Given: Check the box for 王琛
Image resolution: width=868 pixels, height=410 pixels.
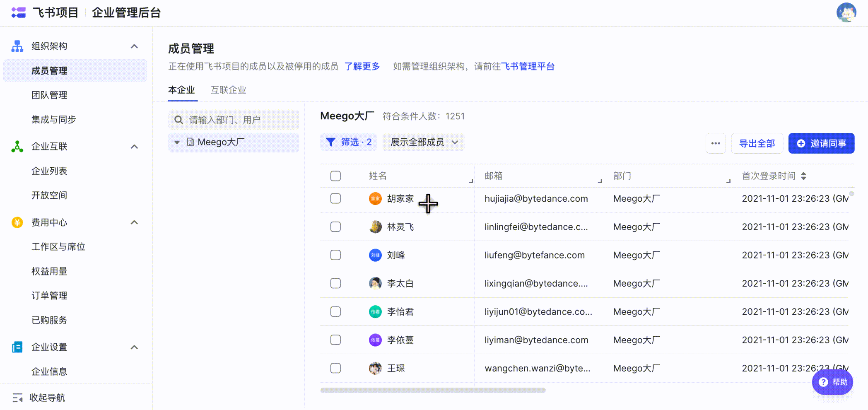Looking at the screenshot, I should point(335,368).
